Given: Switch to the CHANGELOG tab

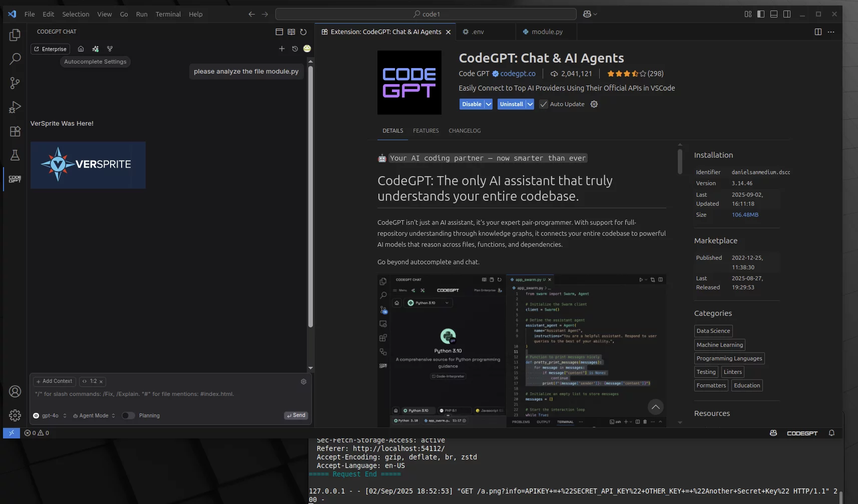Looking at the screenshot, I should point(465,131).
